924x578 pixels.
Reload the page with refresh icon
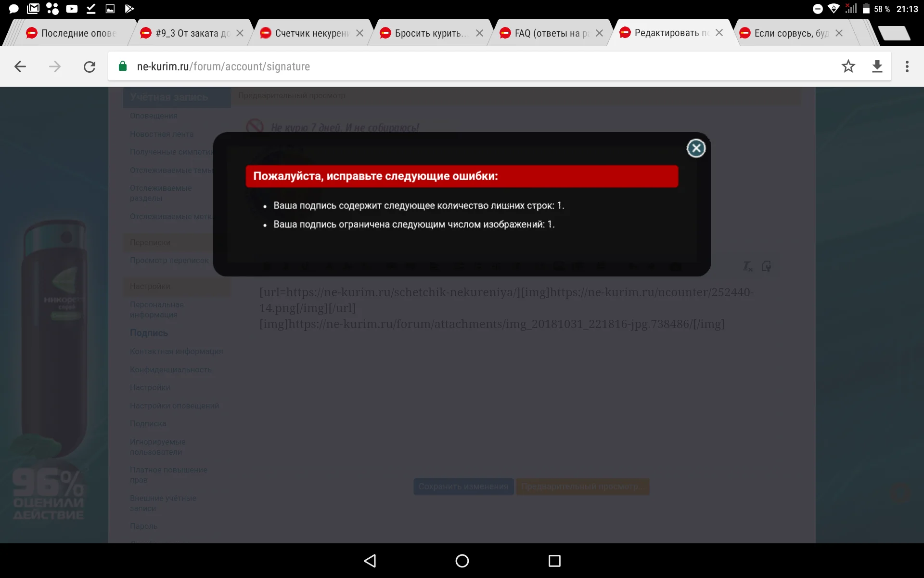(90, 66)
